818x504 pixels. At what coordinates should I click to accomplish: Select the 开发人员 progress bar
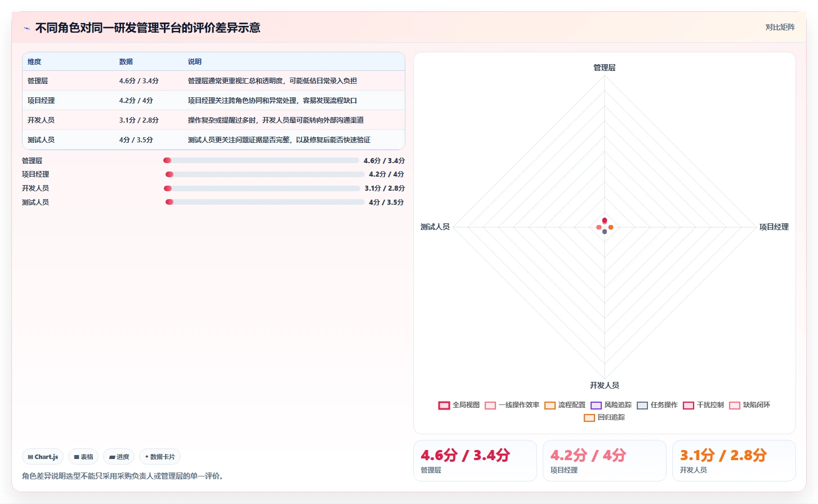click(x=262, y=188)
